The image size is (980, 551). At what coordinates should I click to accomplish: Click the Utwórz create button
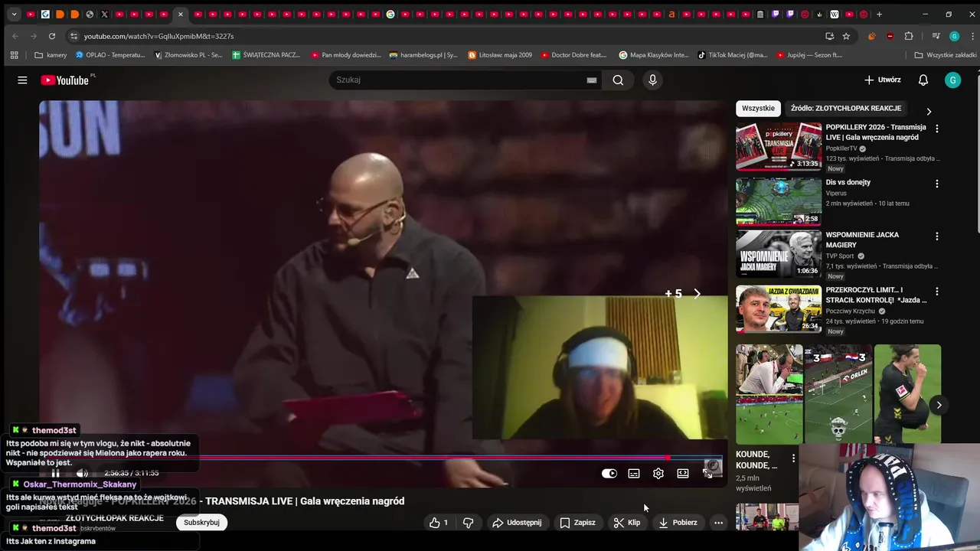[x=882, y=80]
